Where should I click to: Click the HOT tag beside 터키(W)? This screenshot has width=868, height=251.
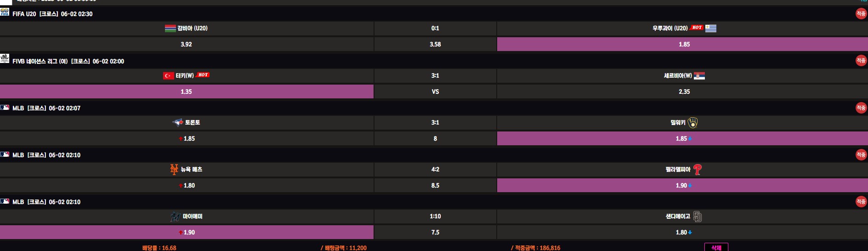(203, 75)
